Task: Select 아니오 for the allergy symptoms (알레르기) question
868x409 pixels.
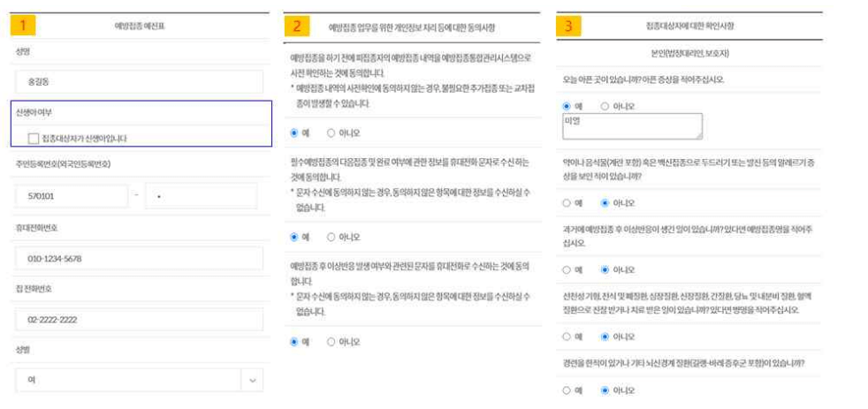Action: pyautogui.click(x=605, y=203)
